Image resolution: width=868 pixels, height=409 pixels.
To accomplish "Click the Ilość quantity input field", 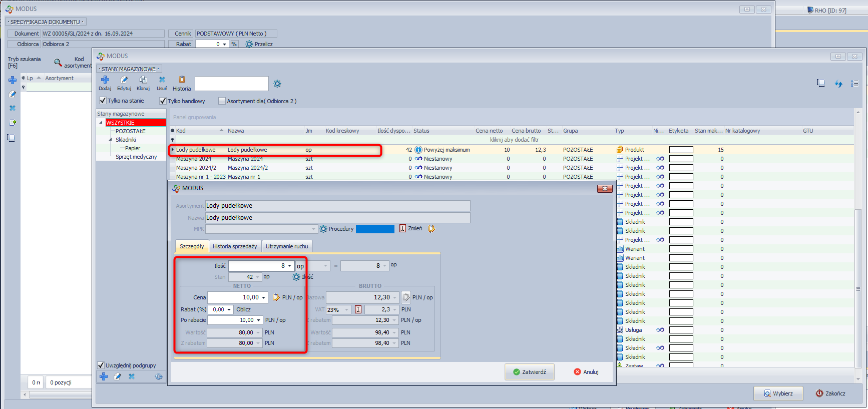I will 256,266.
